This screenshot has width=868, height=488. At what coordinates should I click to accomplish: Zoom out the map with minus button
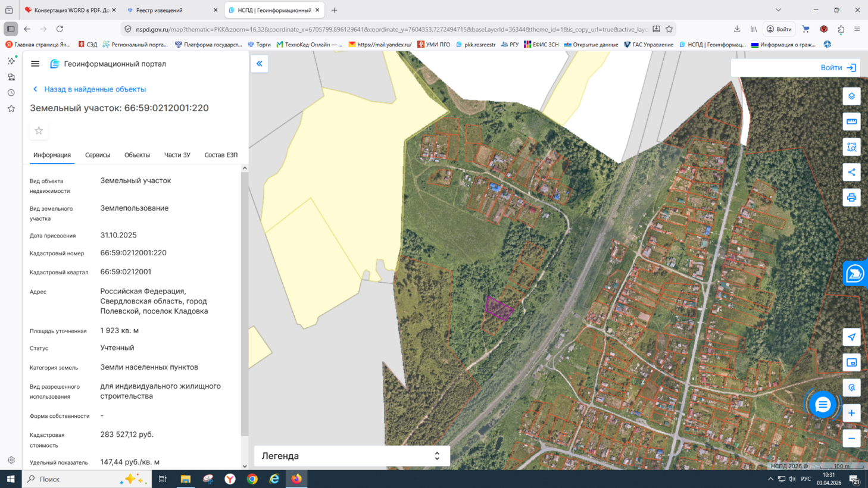pyautogui.click(x=851, y=439)
